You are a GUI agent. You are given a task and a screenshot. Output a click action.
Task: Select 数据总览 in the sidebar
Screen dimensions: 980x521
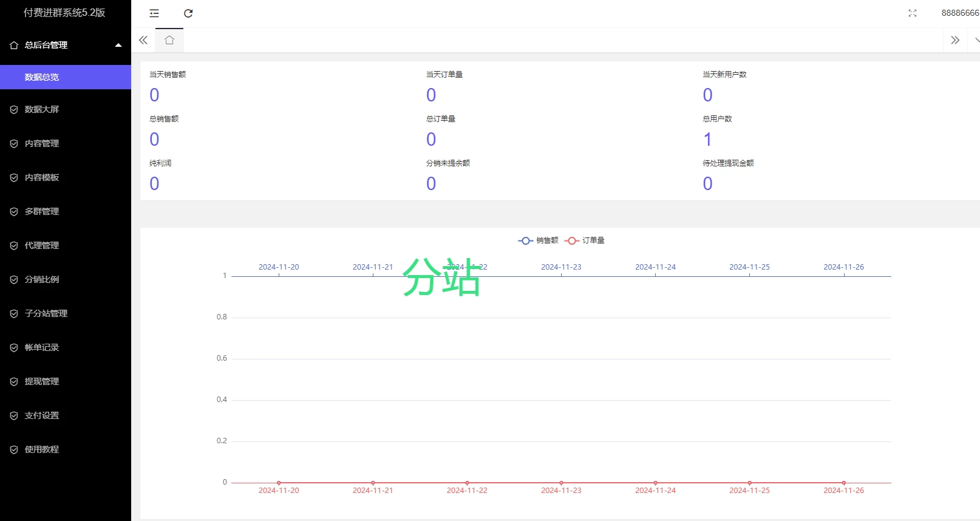(42, 77)
